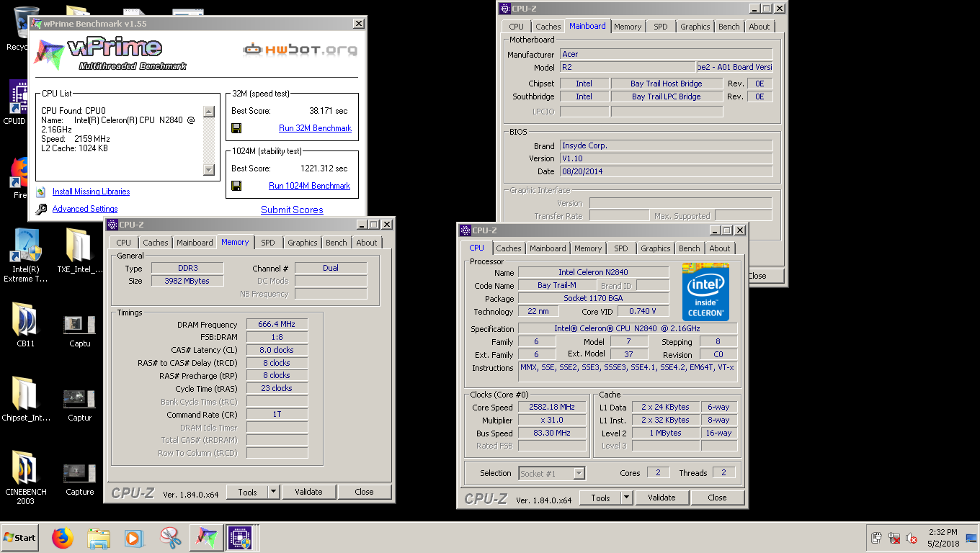Click the Core Speed value 2582.18 MHz
This screenshot has width=980, height=553.
553,407
